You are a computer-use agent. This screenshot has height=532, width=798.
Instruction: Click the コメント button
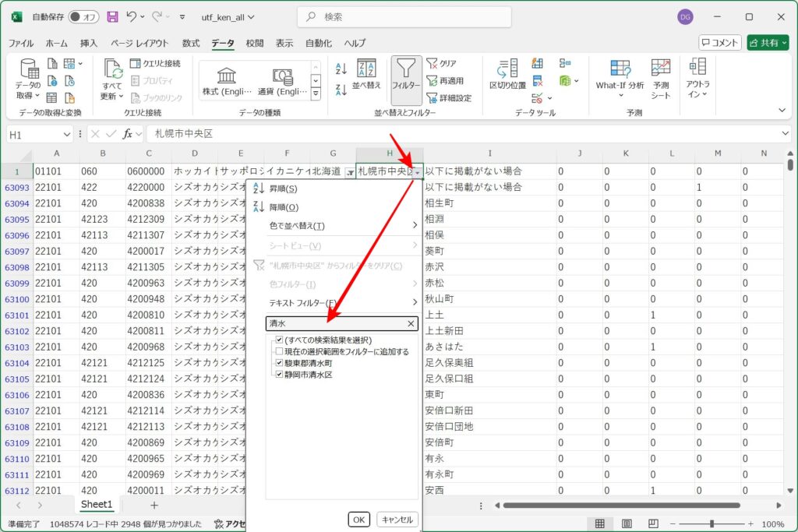point(719,43)
